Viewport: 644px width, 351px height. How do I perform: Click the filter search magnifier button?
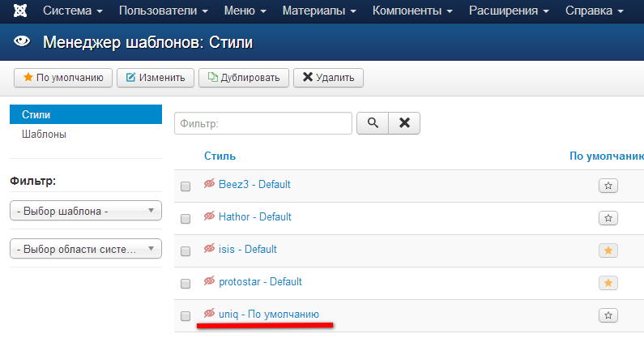372,123
